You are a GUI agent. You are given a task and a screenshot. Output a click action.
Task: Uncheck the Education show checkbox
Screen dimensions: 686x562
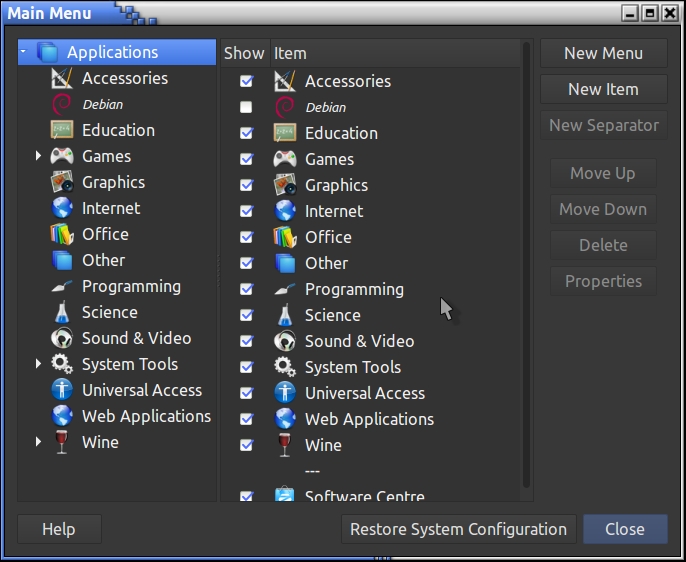click(246, 133)
